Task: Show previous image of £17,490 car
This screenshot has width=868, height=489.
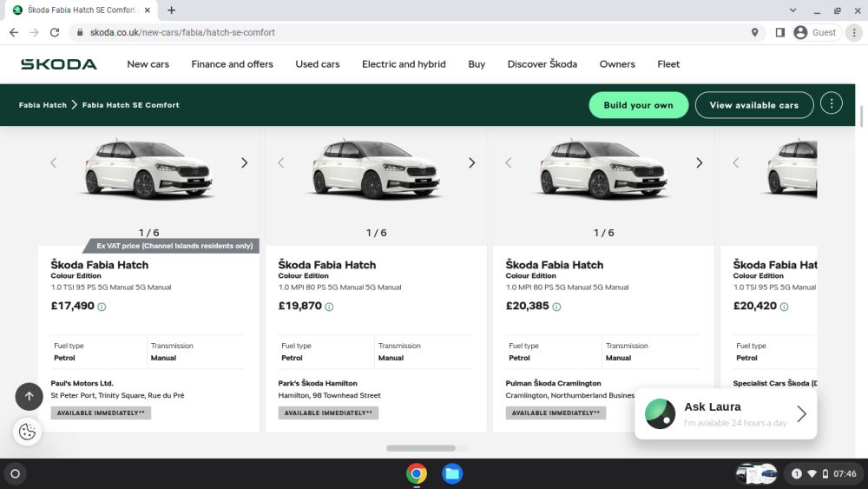Action: click(53, 162)
